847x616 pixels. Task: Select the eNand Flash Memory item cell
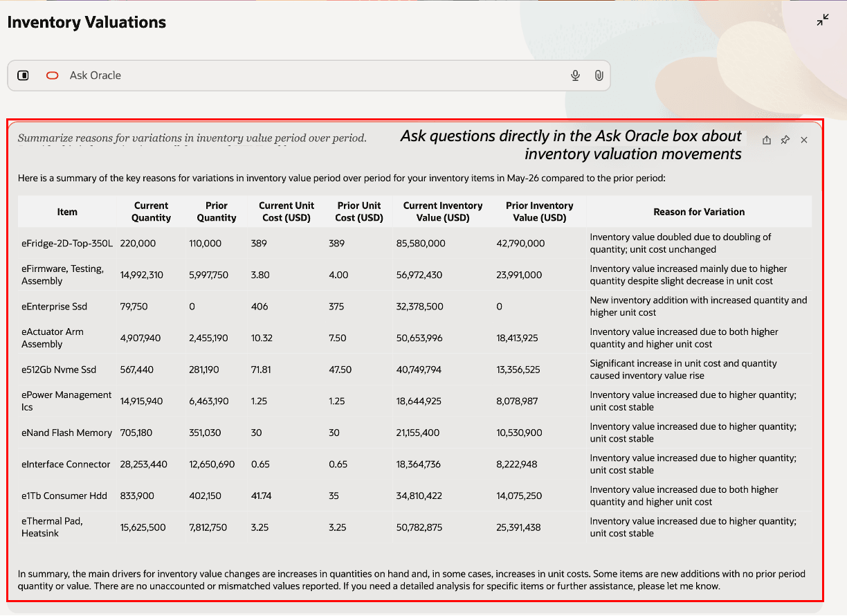pyautogui.click(x=66, y=433)
